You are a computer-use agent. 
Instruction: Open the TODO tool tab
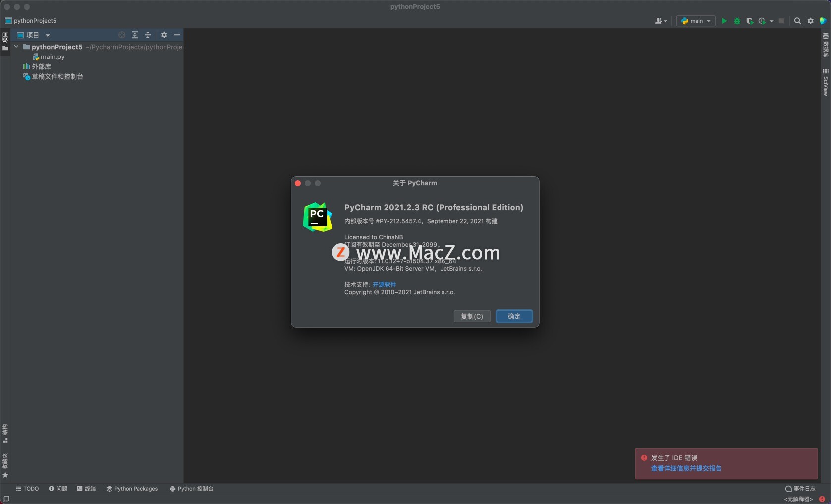coord(27,489)
